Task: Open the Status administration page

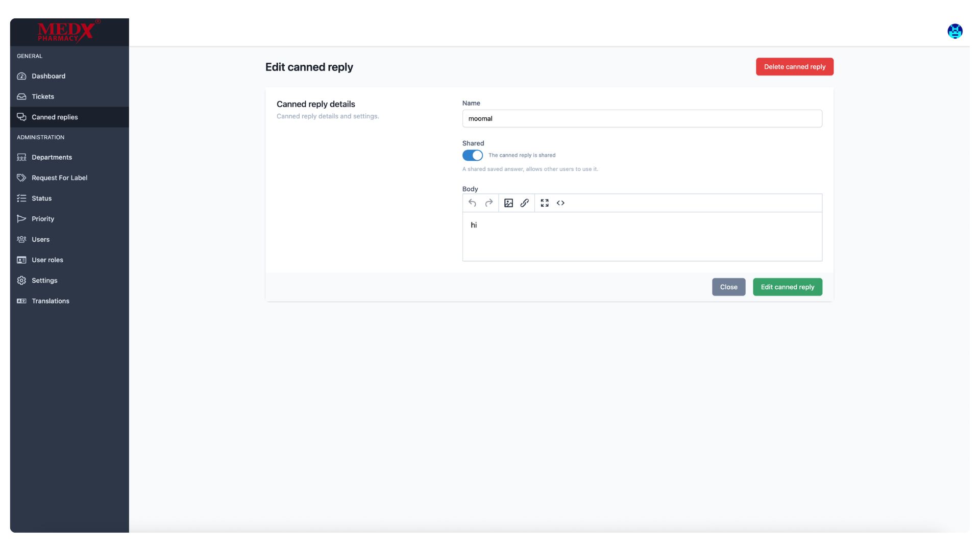Action: tap(69, 198)
